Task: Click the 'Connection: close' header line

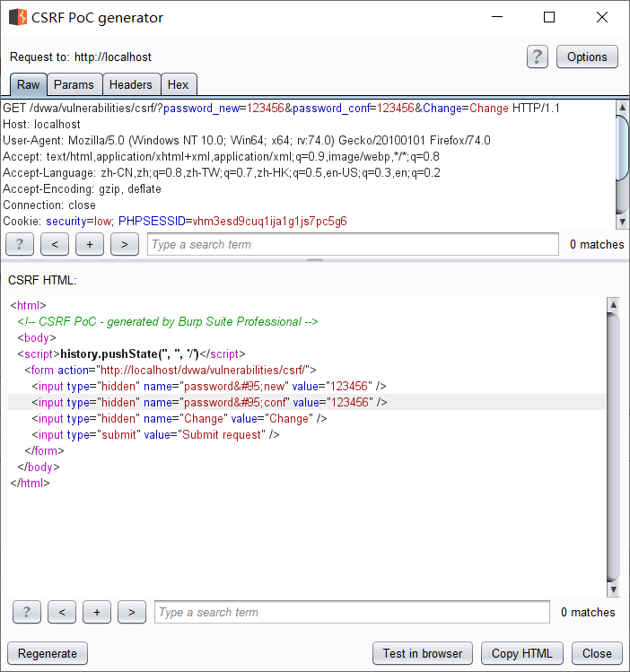Action: (x=49, y=205)
